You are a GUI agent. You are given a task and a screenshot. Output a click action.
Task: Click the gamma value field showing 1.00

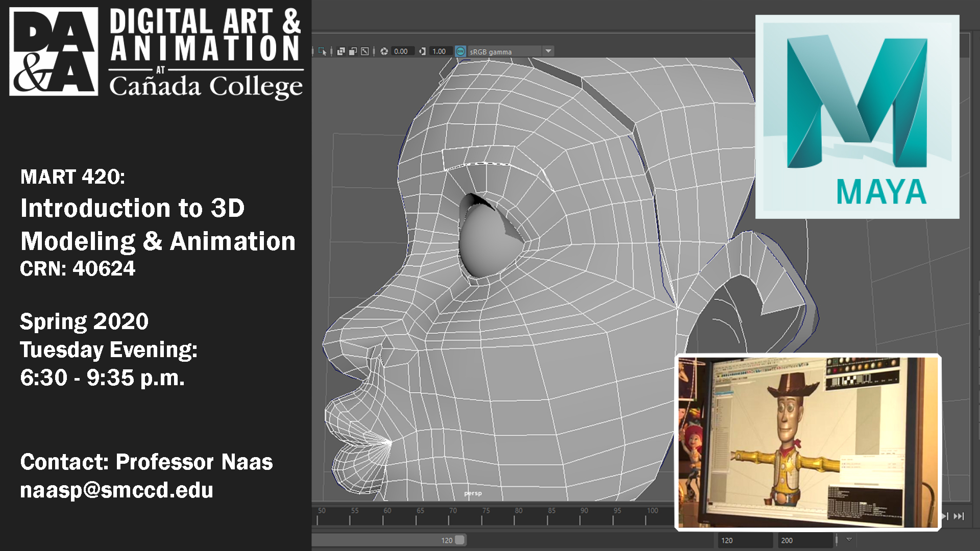tap(439, 51)
